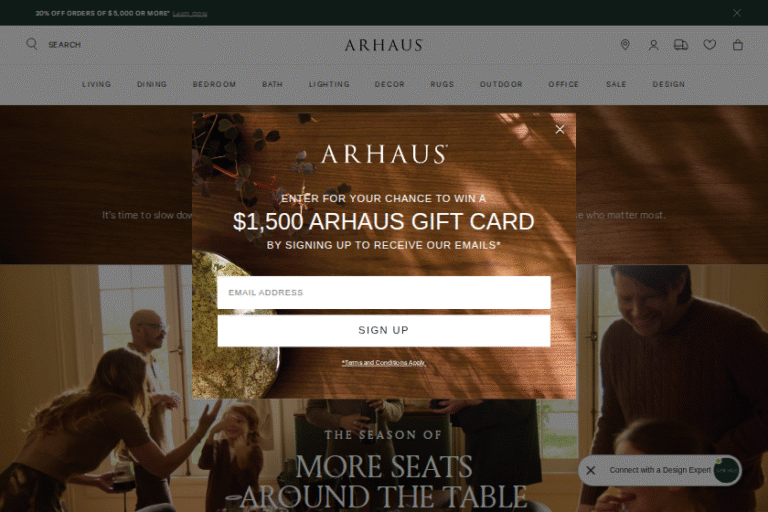Open the shopping bag icon

coord(738,45)
